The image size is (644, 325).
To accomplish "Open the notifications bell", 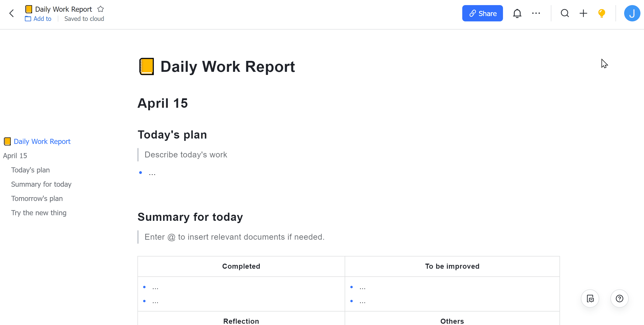I will [x=517, y=13].
